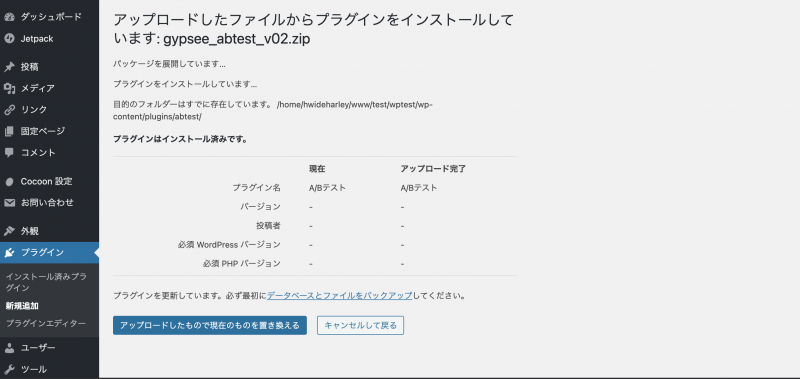Click the バージョン row label
Viewport: 800px width, 379px height.
[260, 207]
